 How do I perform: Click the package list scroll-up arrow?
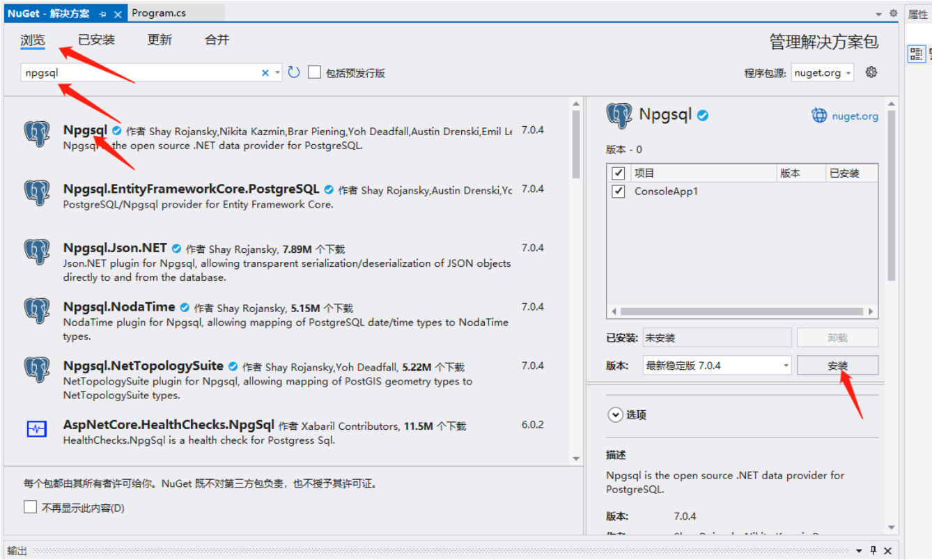tap(576, 104)
